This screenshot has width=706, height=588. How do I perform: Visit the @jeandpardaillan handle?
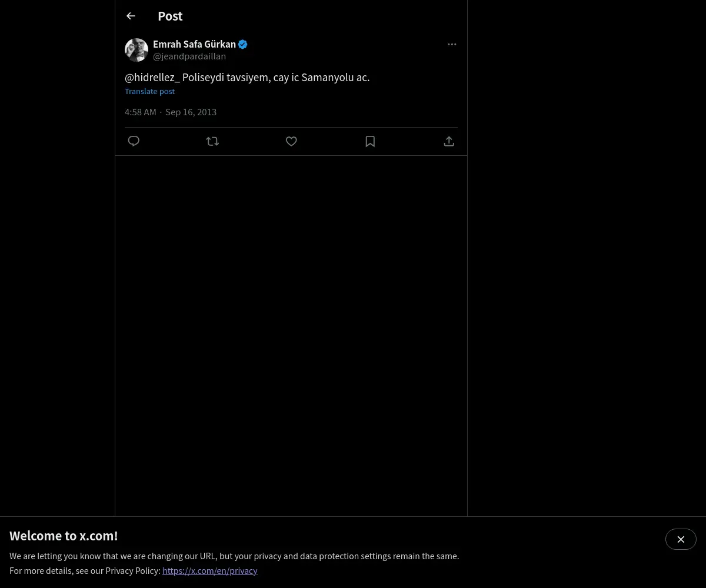189,56
